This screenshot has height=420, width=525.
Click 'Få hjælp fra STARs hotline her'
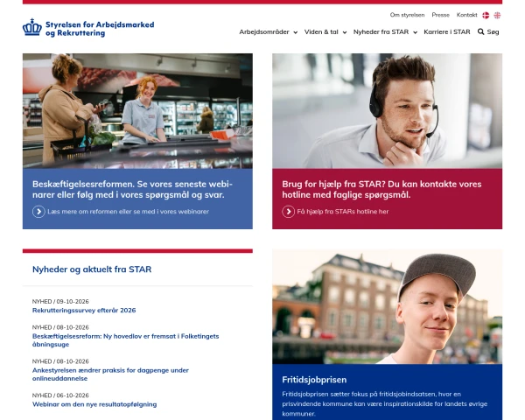(x=343, y=212)
